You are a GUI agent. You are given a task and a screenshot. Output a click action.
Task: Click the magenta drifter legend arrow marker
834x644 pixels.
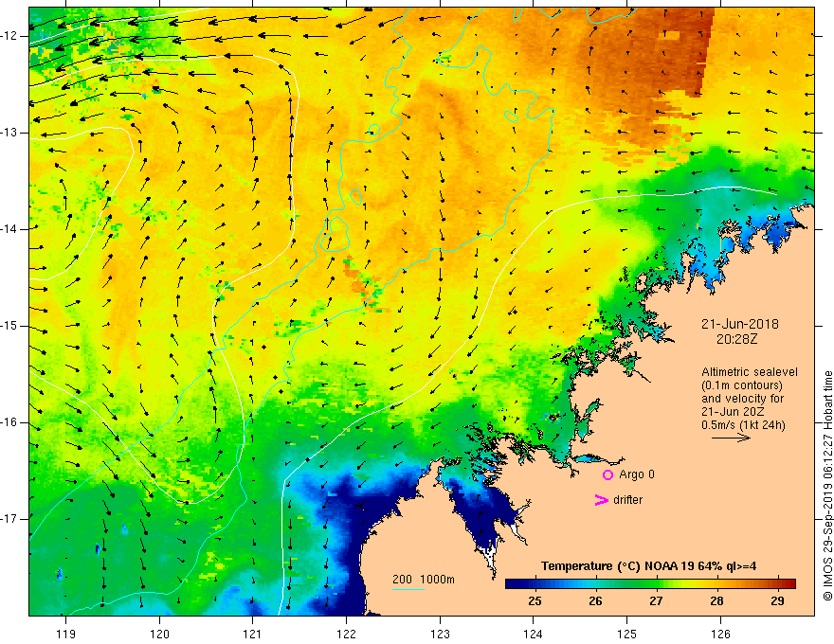click(x=601, y=500)
